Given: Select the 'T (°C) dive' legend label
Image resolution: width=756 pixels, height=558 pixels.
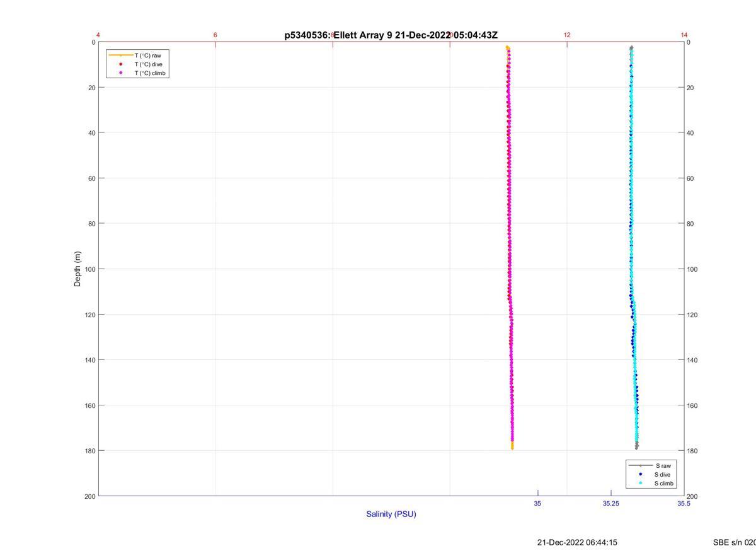Looking at the screenshot, I should click(148, 64).
